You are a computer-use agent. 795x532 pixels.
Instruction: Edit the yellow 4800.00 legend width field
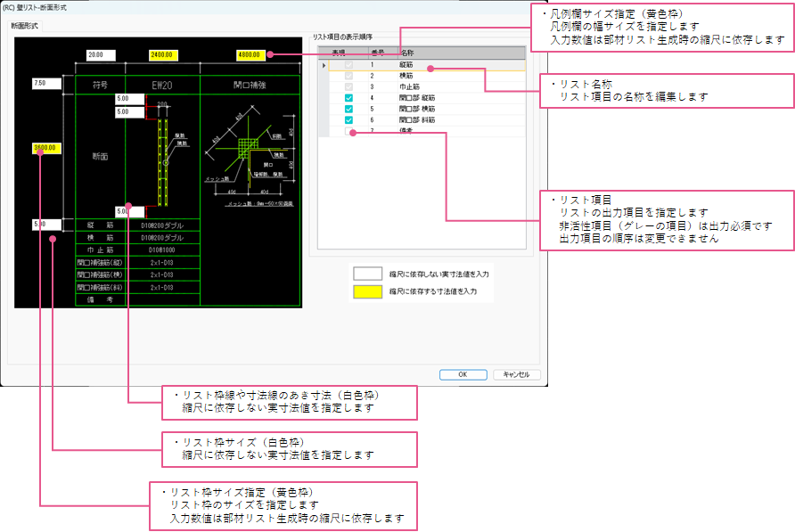250,54
